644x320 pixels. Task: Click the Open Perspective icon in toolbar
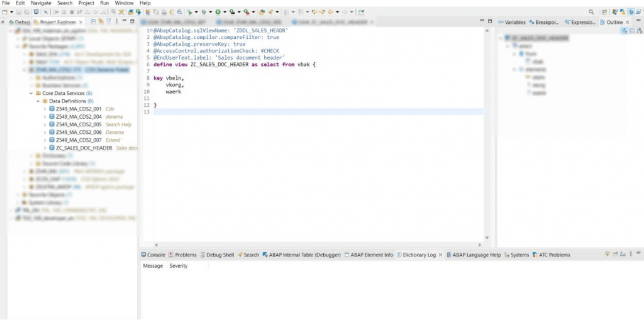click(604, 12)
